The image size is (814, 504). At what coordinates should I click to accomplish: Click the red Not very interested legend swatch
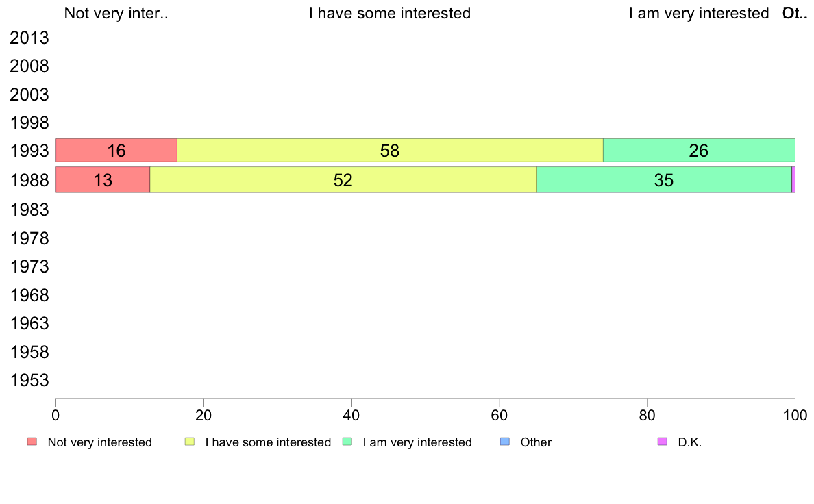(32, 442)
